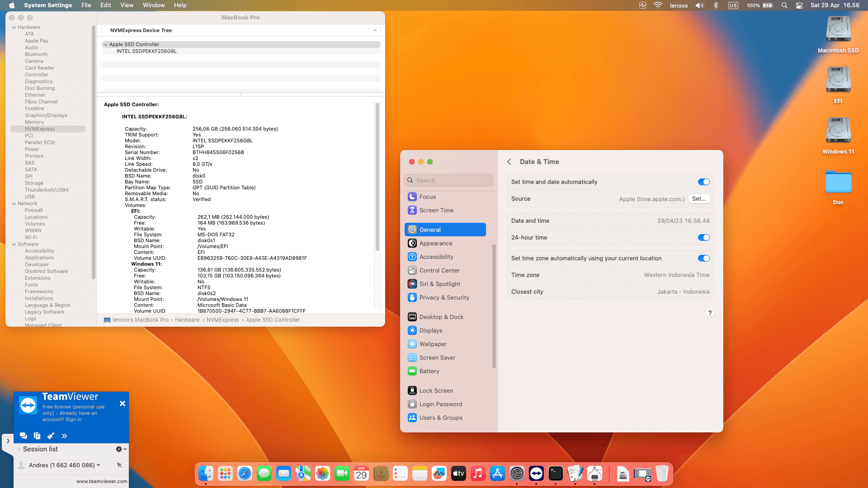Collapse the Software section in the sidebar
Viewport: 868px width, 488px height.
(x=14, y=244)
